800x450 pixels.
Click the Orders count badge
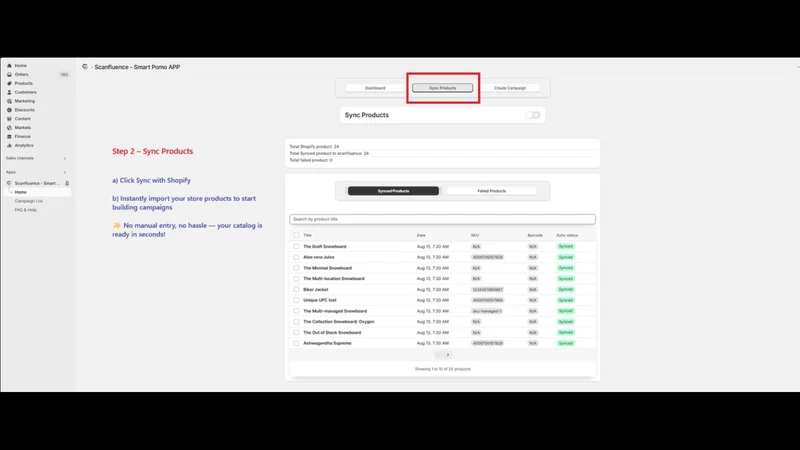tap(64, 74)
